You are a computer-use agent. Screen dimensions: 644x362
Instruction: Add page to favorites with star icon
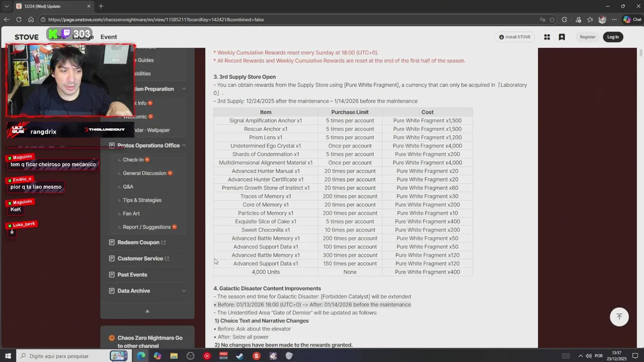(552, 20)
